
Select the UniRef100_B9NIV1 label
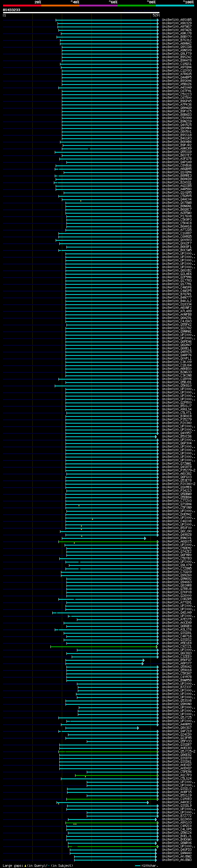[x=176, y=538]
